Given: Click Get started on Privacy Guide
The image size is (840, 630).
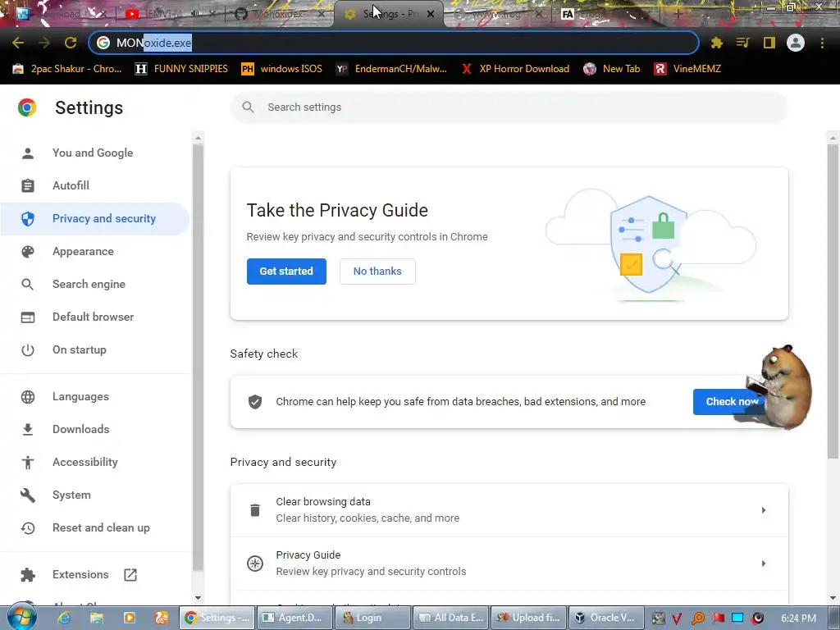Looking at the screenshot, I should coord(286,271).
